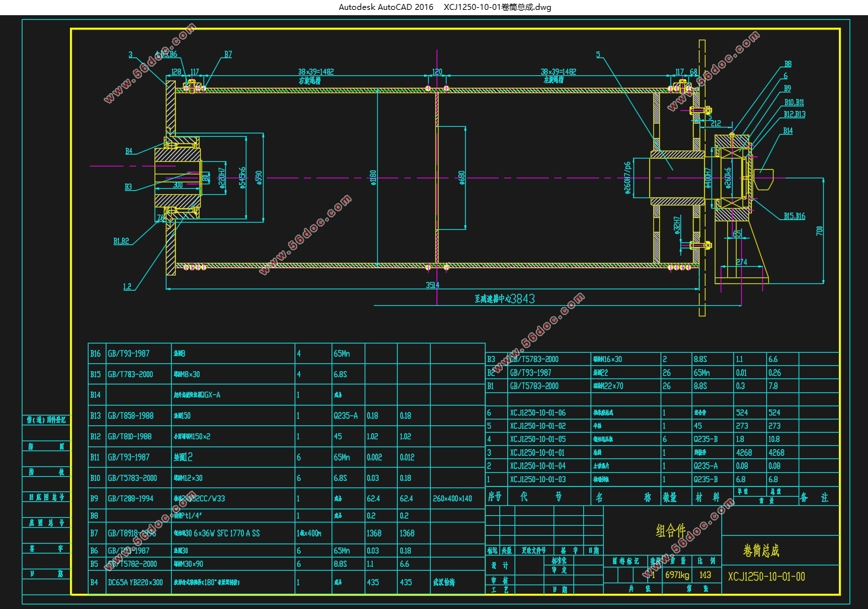This screenshot has height=609, width=868.
Task: Click the XCJ1250-10-01-06 part number cell
Action: tap(538, 413)
